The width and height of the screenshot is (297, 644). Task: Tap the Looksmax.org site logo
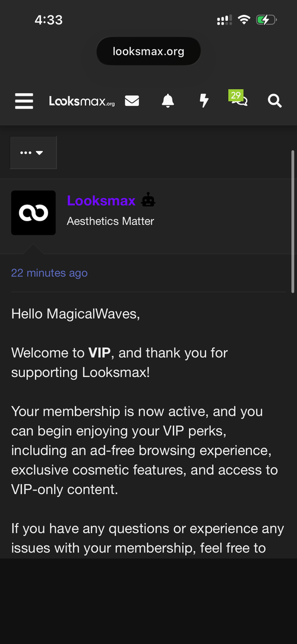click(82, 101)
